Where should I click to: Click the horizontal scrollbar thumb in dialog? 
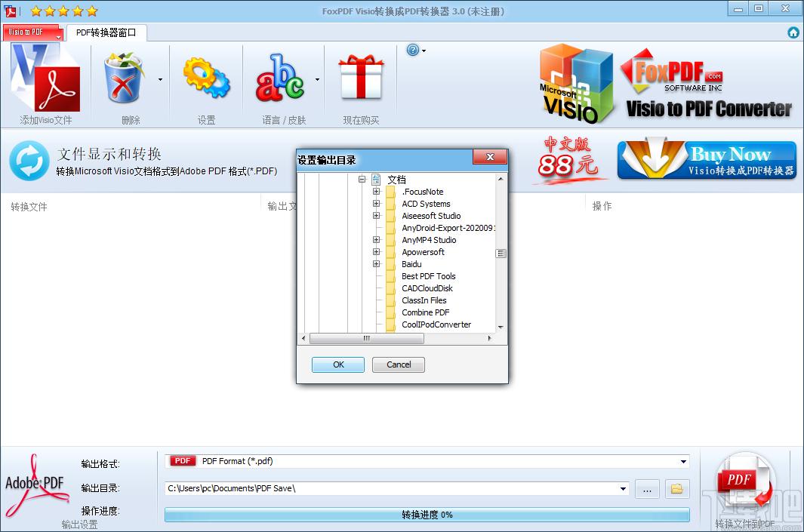(367, 338)
